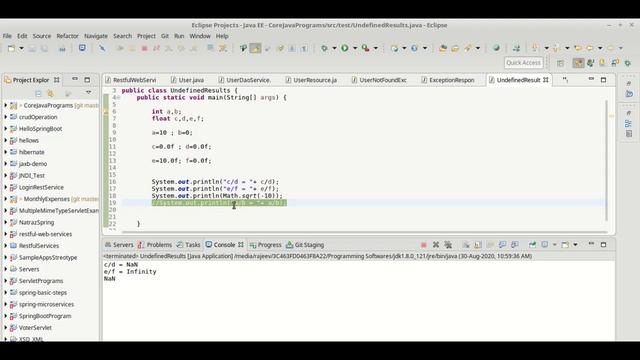Select the LoginRestService project
This screenshot has height=360, width=640.
point(41,187)
